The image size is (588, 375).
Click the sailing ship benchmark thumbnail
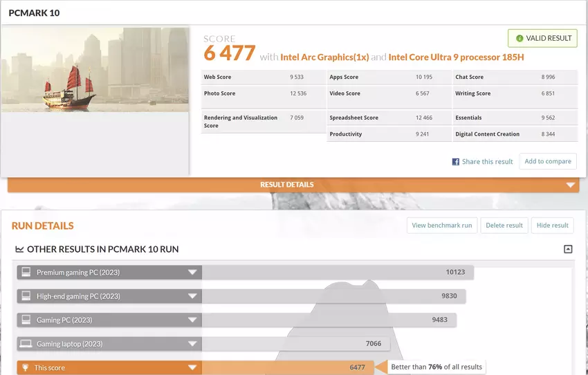pyautogui.click(x=95, y=69)
